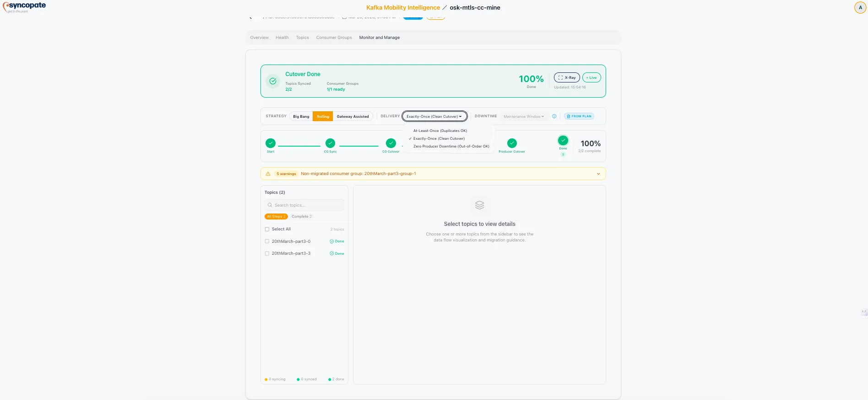This screenshot has width=868, height=400.
Task: Click the 2/2 complete progress text
Action: tap(589, 151)
